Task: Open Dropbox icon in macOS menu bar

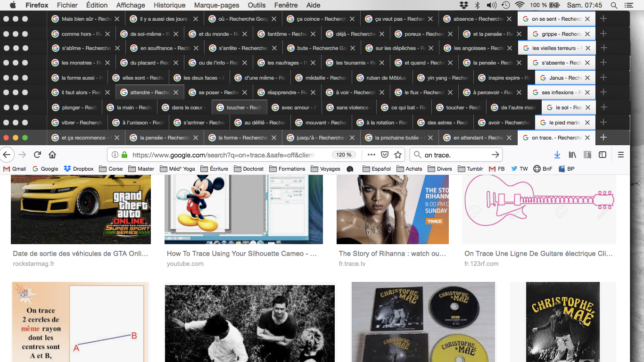Action: tap(463, 5)
